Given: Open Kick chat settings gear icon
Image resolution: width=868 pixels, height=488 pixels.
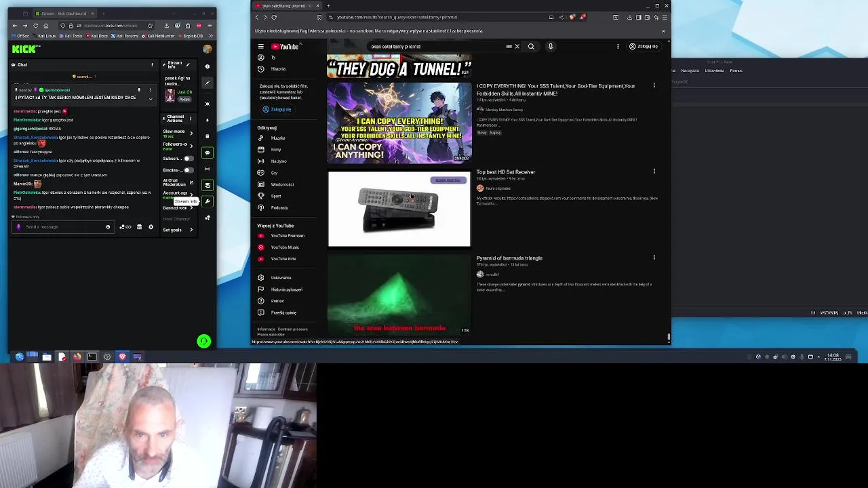Looking at the screenshot, I should (x=151, y=227).
